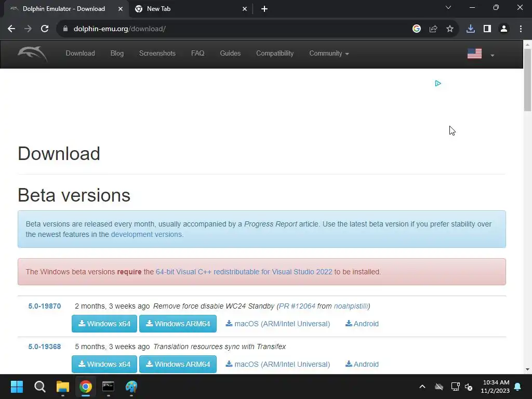Download Android build for 5.0-19368
Image resolution: width=532 pixels, height=399 pixels.
point(362,364)
